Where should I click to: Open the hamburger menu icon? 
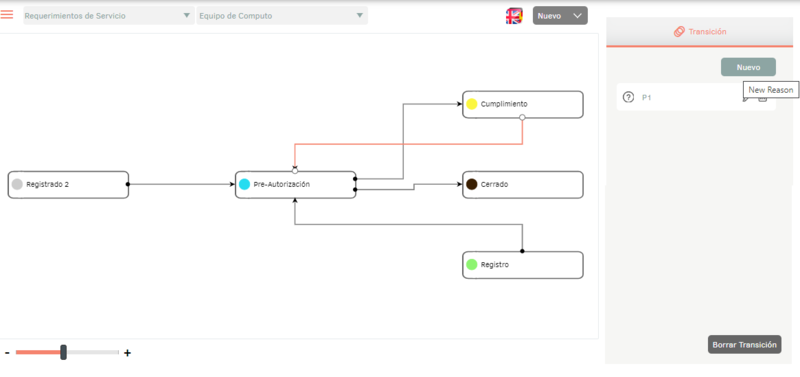[7, 14]
